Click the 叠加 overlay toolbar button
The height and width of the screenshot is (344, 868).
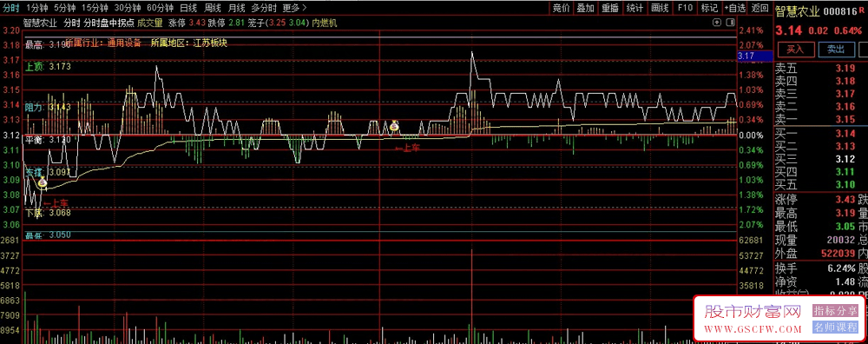coord(585,8)
